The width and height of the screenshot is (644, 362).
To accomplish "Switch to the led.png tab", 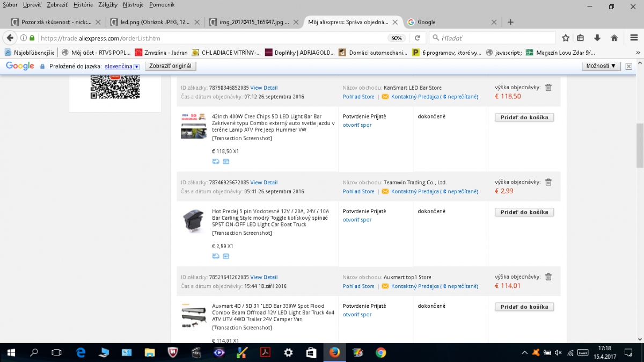I will (154, 22).
